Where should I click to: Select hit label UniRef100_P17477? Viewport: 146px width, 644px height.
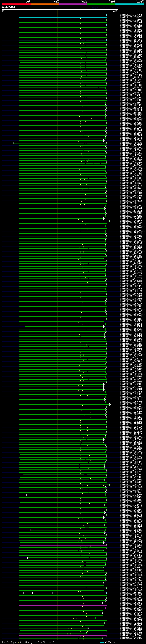pyautogui.click(x=131, y=588)
